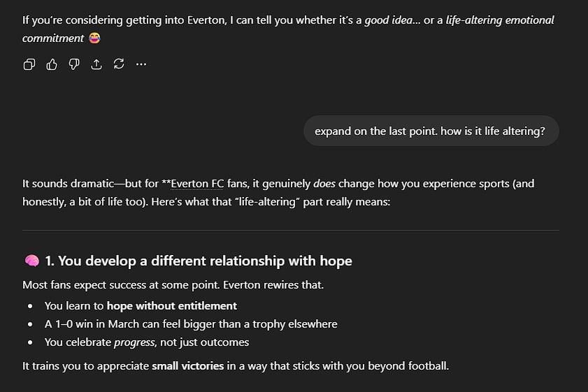The image size is (588, 392).
Task: Mark the response with thumbs down
Action: click(x=74, y=64)
